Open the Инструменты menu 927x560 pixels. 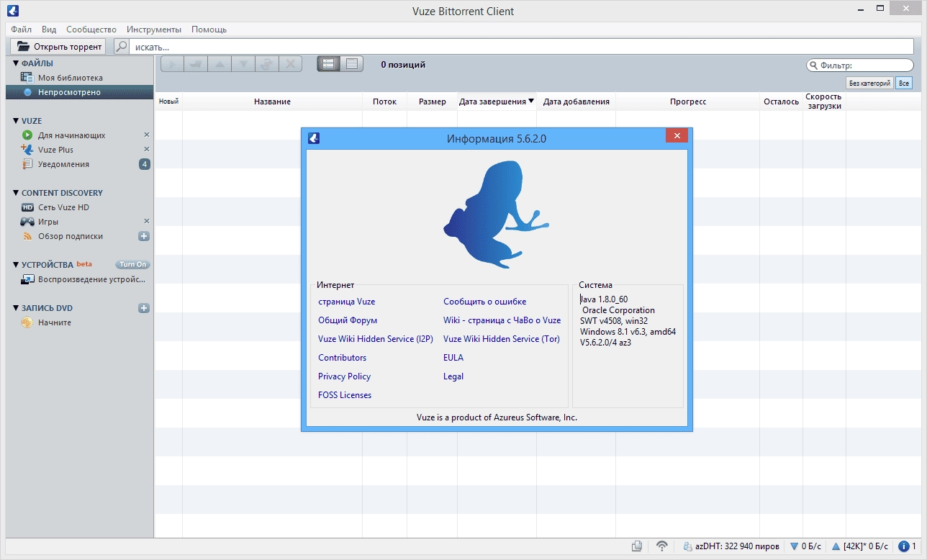tap(154, 30)
